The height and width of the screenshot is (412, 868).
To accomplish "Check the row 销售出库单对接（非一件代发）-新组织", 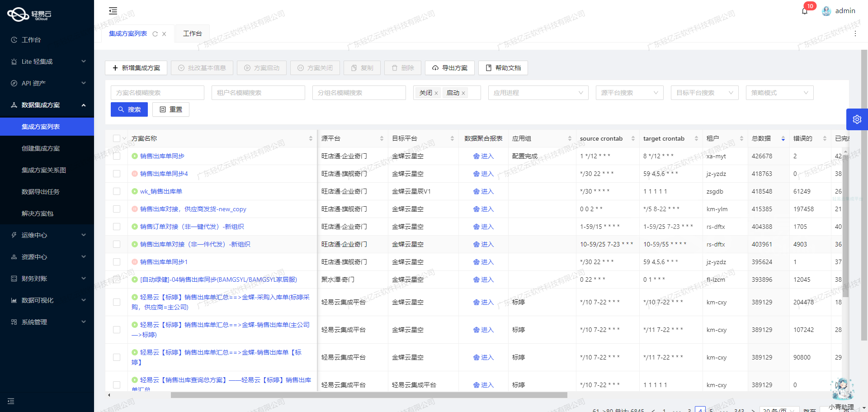I will pos(117,244).
